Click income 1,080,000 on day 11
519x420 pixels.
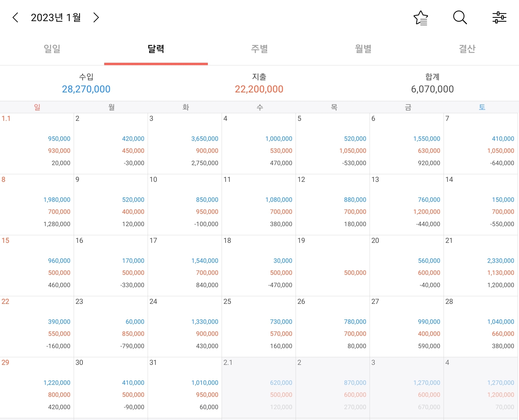click(279, 200)
